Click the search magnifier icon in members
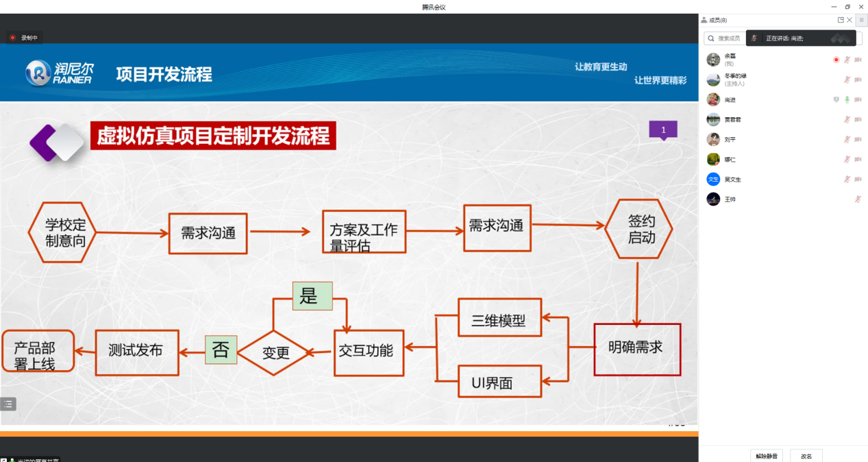Screen dimensions: 868x462 click(x=711, y=38)
